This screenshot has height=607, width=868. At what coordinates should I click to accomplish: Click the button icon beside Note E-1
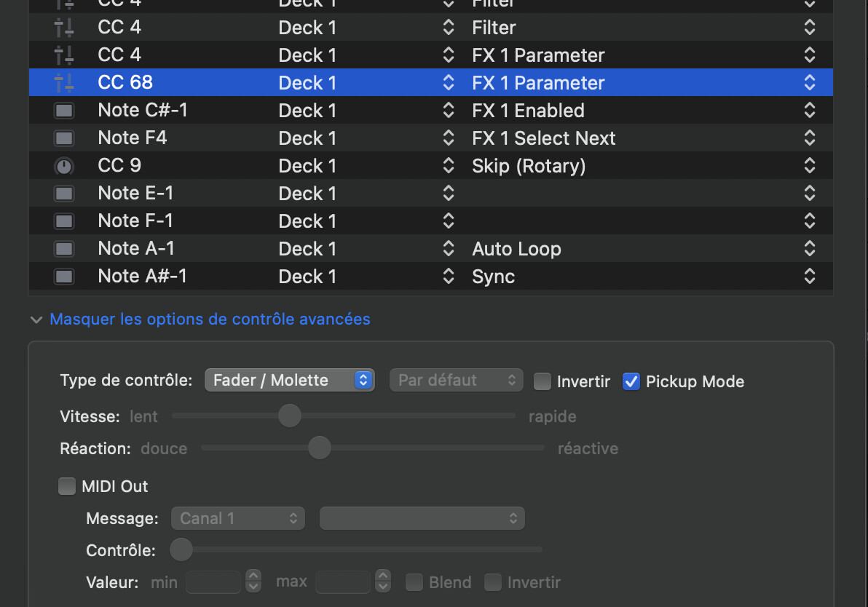[x=64, y=193]
